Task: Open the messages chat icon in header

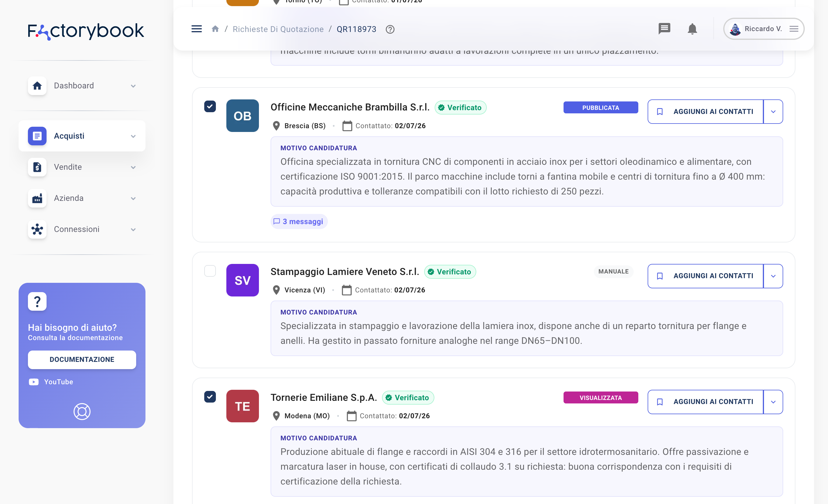Action: coord(664,29)
